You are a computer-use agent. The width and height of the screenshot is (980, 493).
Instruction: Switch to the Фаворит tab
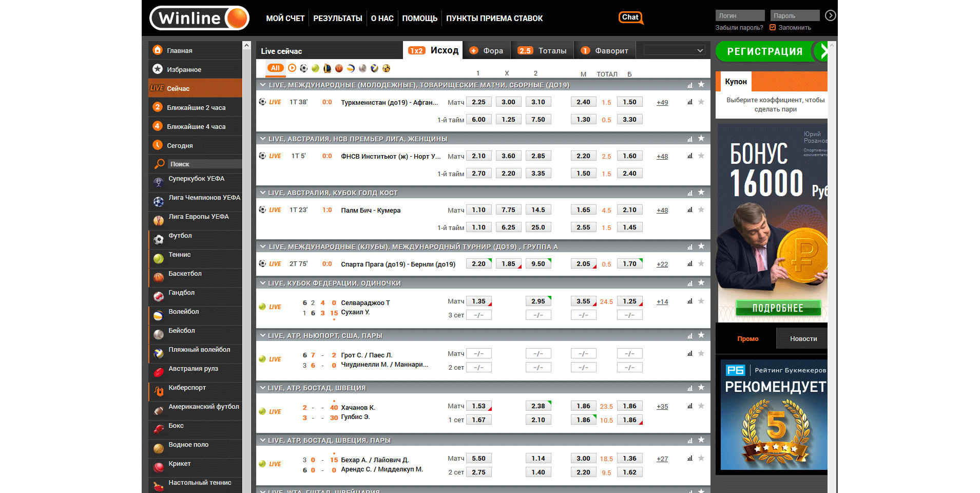[605, 50]
